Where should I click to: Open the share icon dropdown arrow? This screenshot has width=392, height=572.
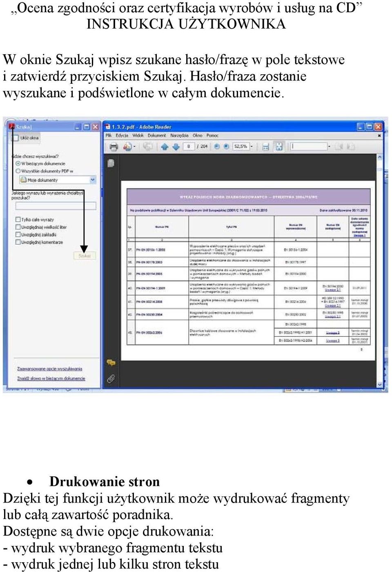pos(134,147)
